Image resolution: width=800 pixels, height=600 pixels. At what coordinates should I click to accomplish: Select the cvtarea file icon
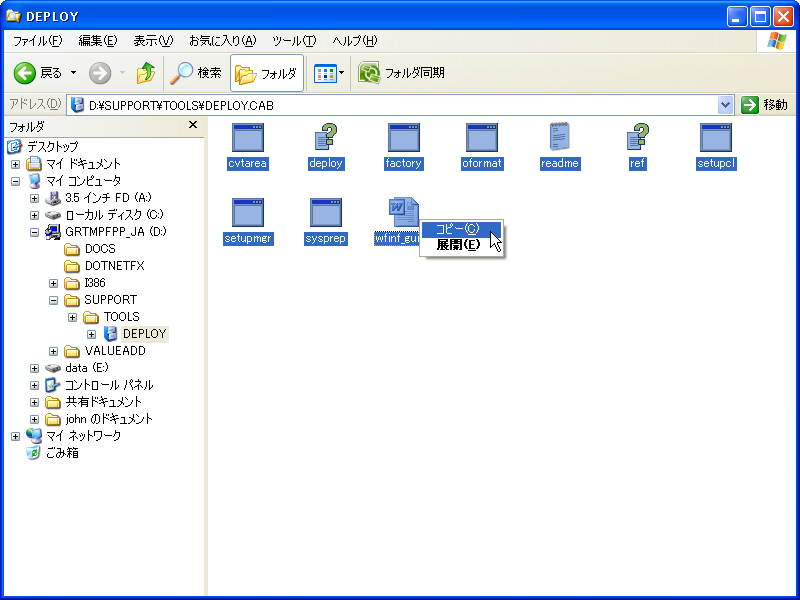(x=248, y=138)
